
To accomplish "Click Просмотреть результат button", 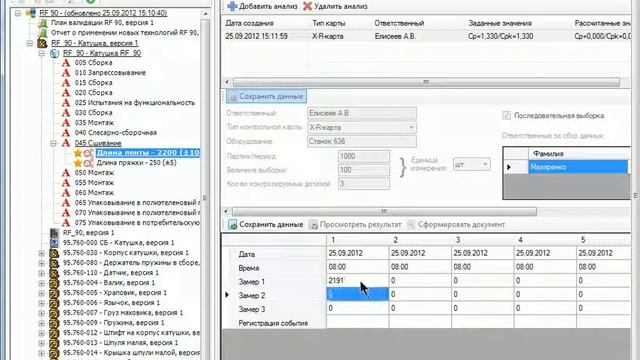I will (x=355, y=224).
